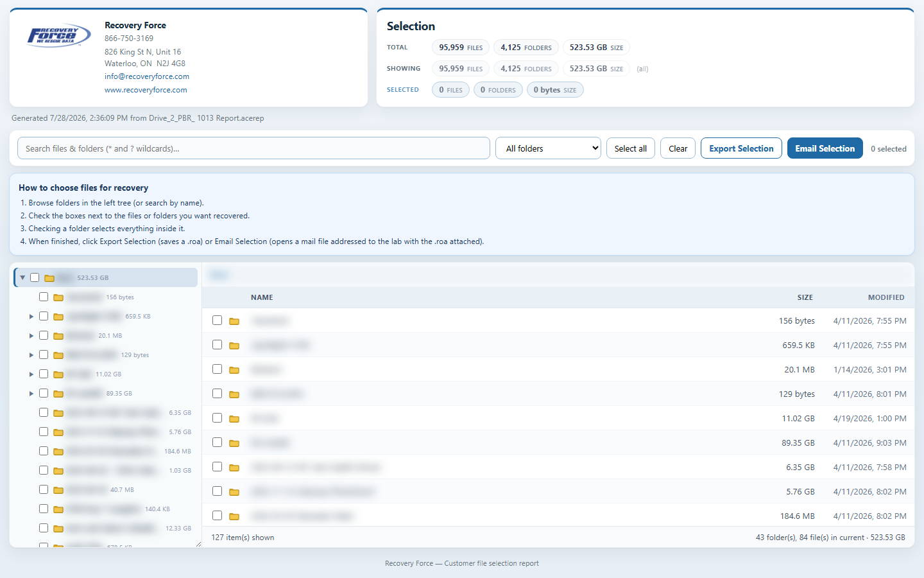Click the SIZE column header

805,297
